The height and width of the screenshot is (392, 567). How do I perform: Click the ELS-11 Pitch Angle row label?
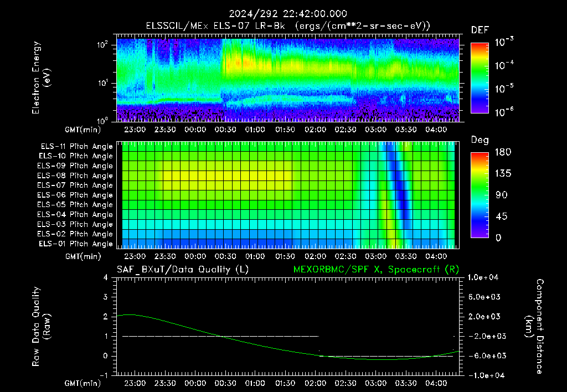(76, 147)
